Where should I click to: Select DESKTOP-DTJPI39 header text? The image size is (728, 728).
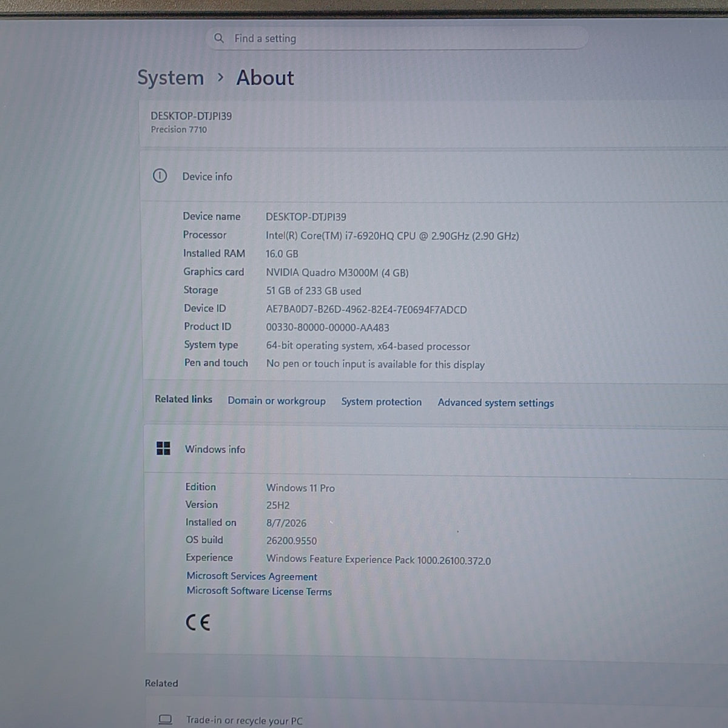[x=191, y=116]
